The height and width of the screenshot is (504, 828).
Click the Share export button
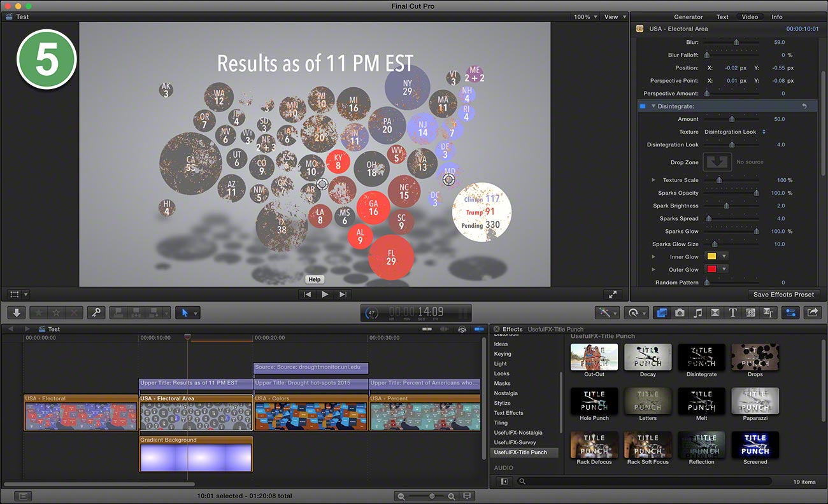(813, 312)
